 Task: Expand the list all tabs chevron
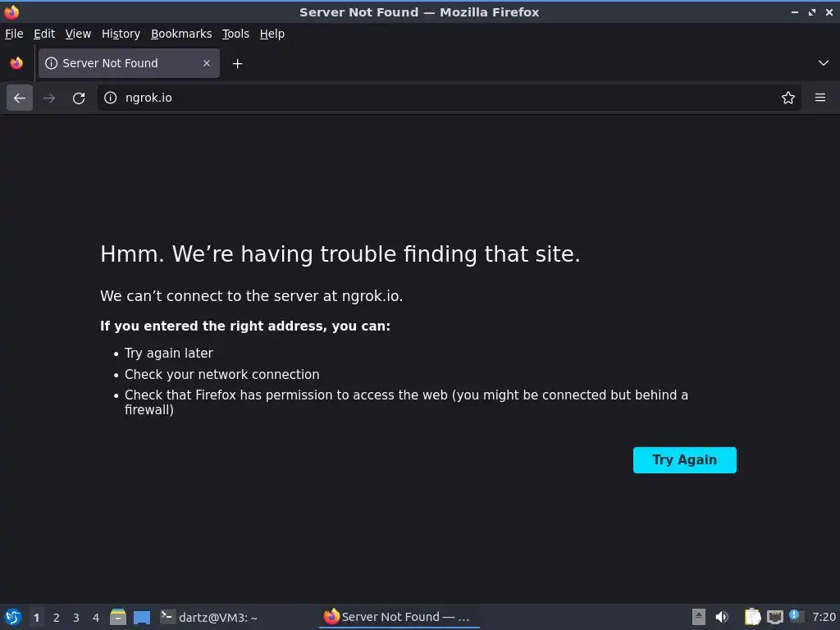point(823,63)
